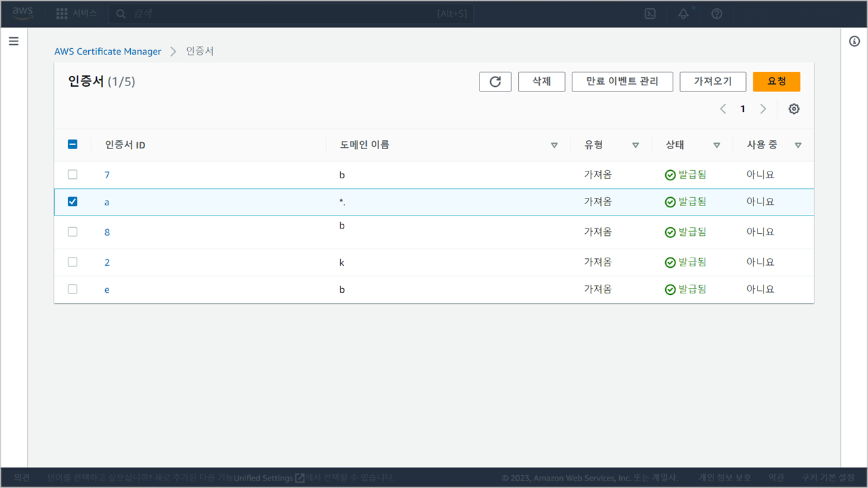Check the box for certificate 8

(73, 232)
